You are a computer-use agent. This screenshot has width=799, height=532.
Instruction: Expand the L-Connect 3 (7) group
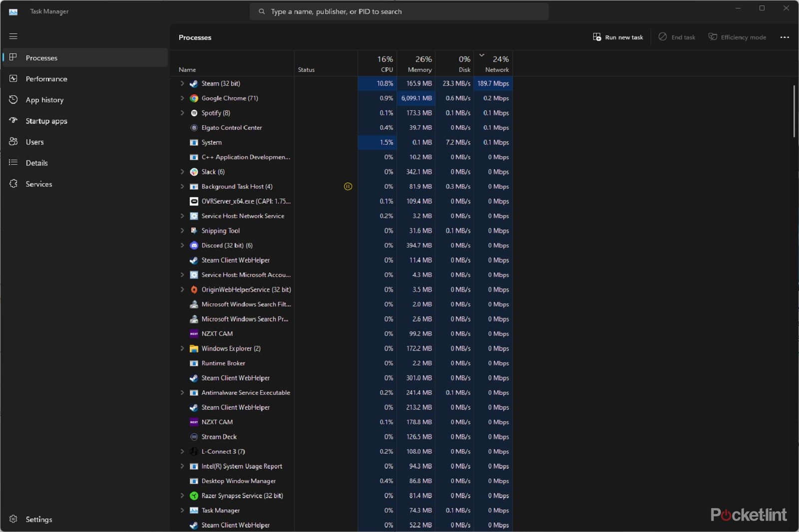click(x=182, y=452)
